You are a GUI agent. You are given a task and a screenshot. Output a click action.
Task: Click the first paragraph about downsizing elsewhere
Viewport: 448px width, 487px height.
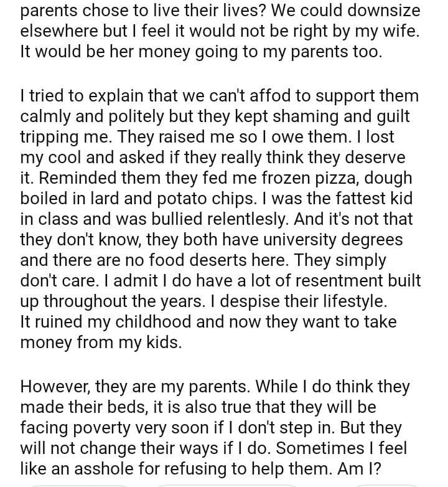tap(218, 31)
